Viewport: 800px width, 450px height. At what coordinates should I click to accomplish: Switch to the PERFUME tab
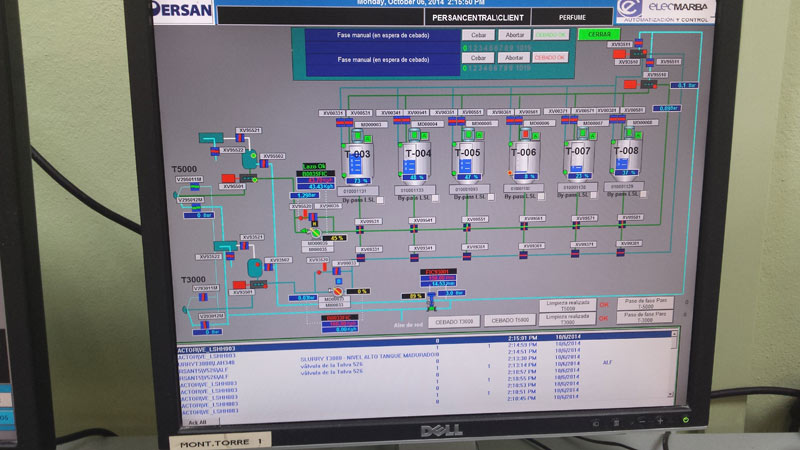(x=572, y=17)
